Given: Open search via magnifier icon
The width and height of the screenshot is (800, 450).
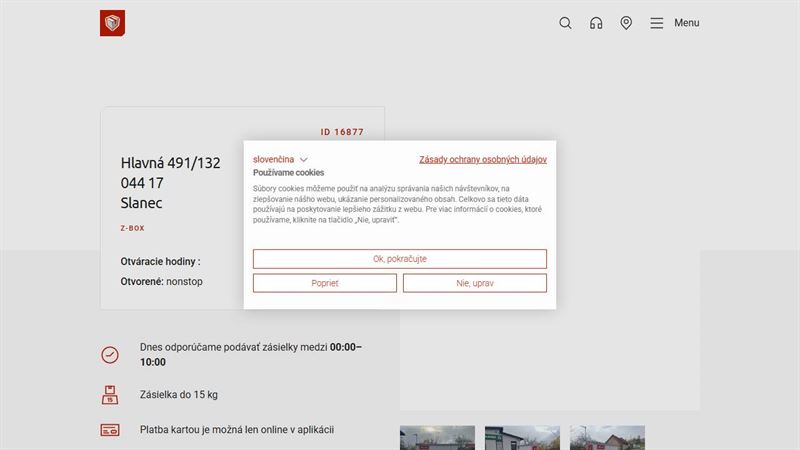Looking at the screenshot, I should pyautogui.click(x=565, y=23).
